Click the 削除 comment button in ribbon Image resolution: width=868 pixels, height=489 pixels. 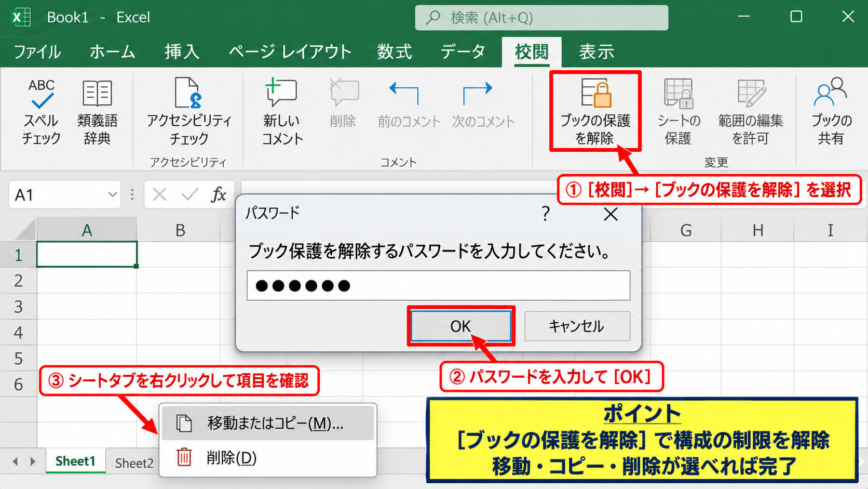coord(343,103)
